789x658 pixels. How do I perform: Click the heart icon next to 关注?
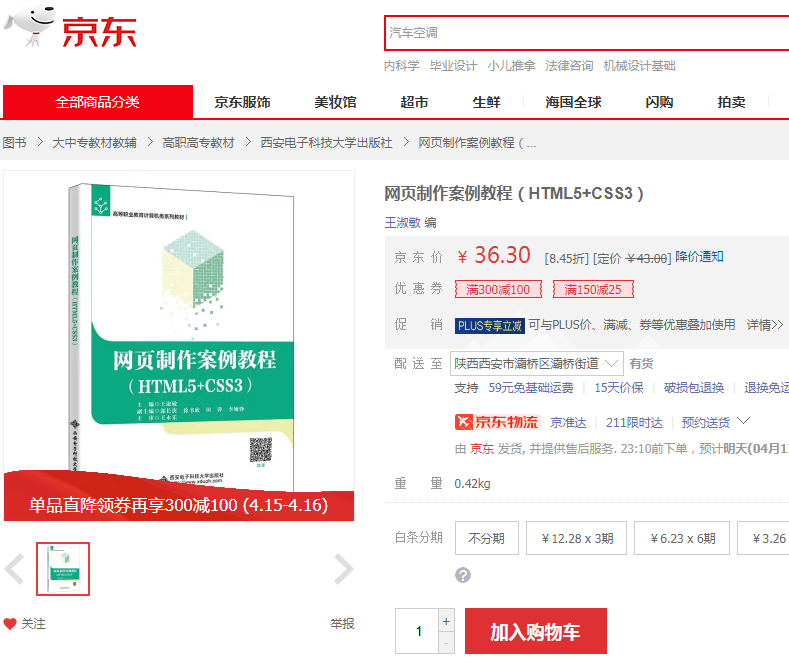pyautogui.click(x=10, y=624)
